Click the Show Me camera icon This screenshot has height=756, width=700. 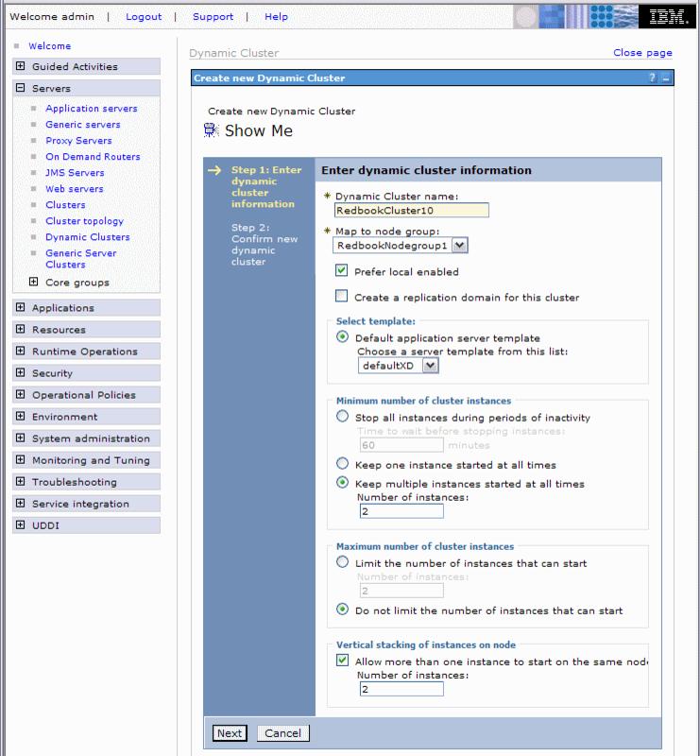coord(211,130)
